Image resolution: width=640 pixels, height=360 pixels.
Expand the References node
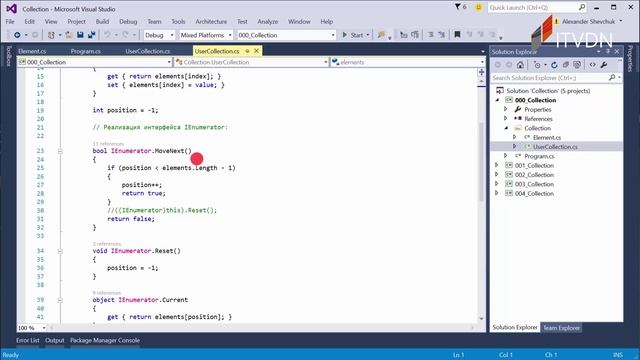click(505, 119)
